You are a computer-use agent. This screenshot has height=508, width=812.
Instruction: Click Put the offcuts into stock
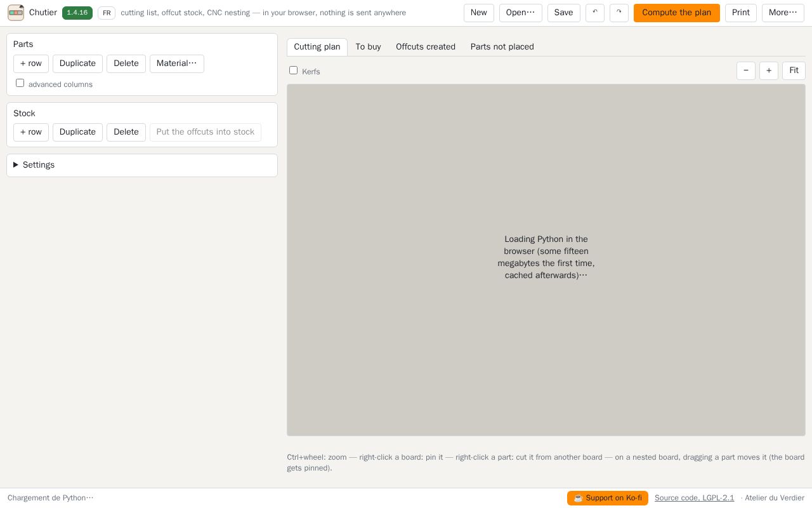tap(206, 132)
